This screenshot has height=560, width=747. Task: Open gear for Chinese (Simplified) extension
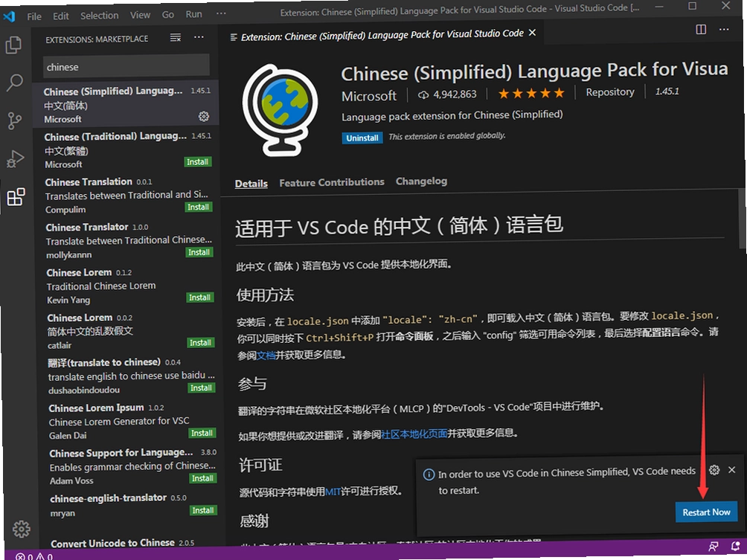coord(204,116)
